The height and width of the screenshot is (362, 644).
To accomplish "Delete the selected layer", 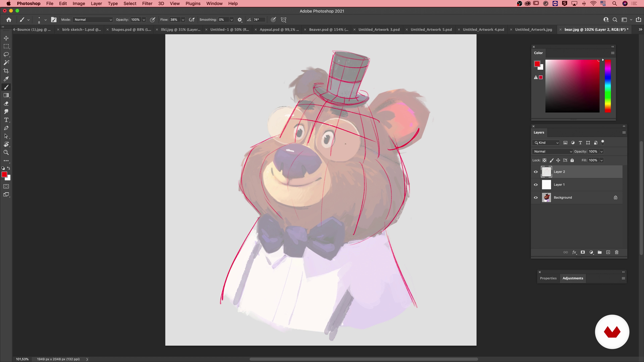I will pos(616,252).
